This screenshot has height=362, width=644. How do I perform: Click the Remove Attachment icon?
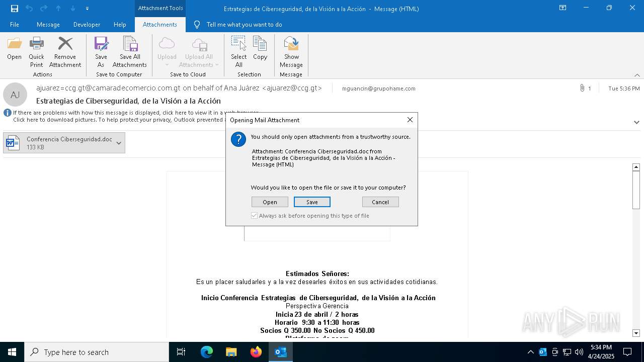pos(65,52)
